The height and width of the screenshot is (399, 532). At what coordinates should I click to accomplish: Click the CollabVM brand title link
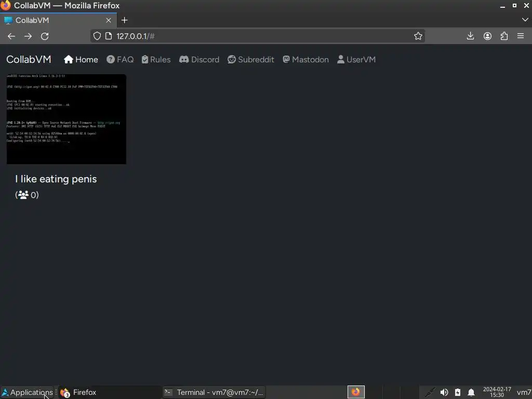pos(29,59)
